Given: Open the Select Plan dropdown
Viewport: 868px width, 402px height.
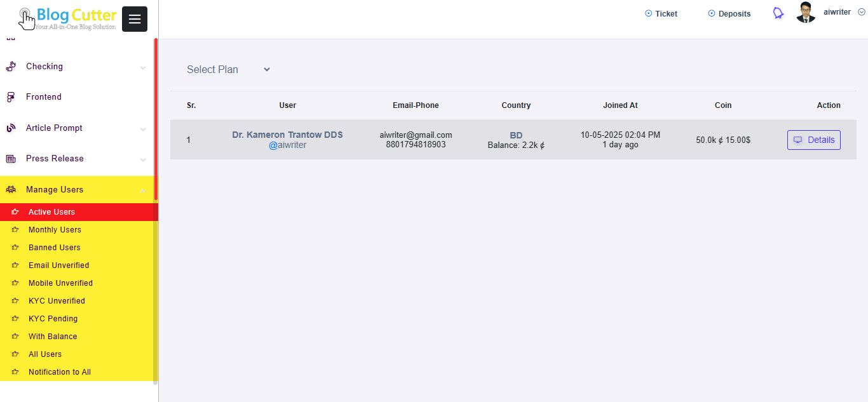Looking at the screenshot, I should 228,69.
